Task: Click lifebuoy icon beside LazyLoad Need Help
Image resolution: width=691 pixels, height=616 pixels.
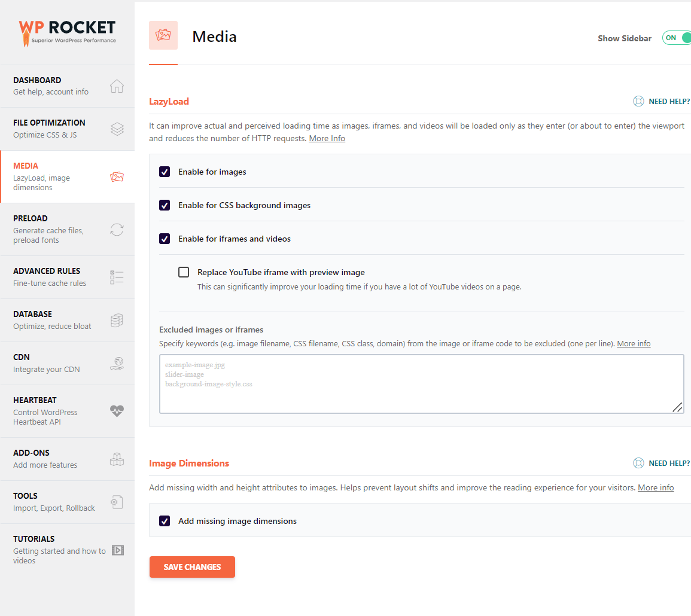Action: pyautogui.click(x=638, y=101)
